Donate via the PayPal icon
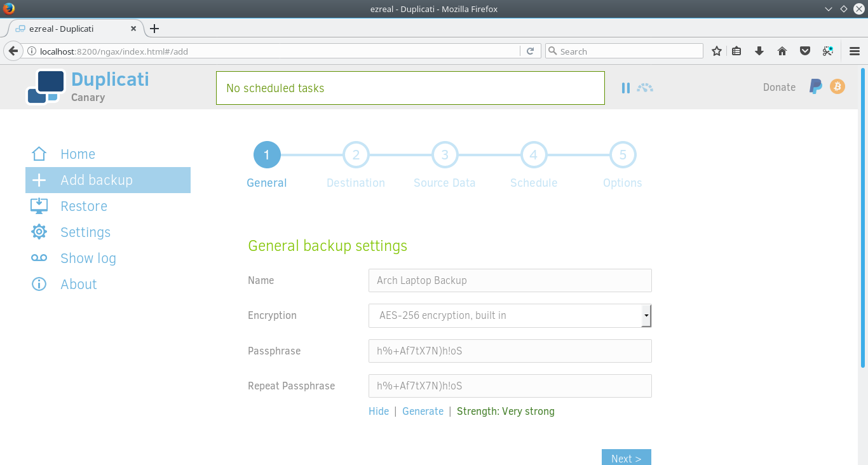 815,87
